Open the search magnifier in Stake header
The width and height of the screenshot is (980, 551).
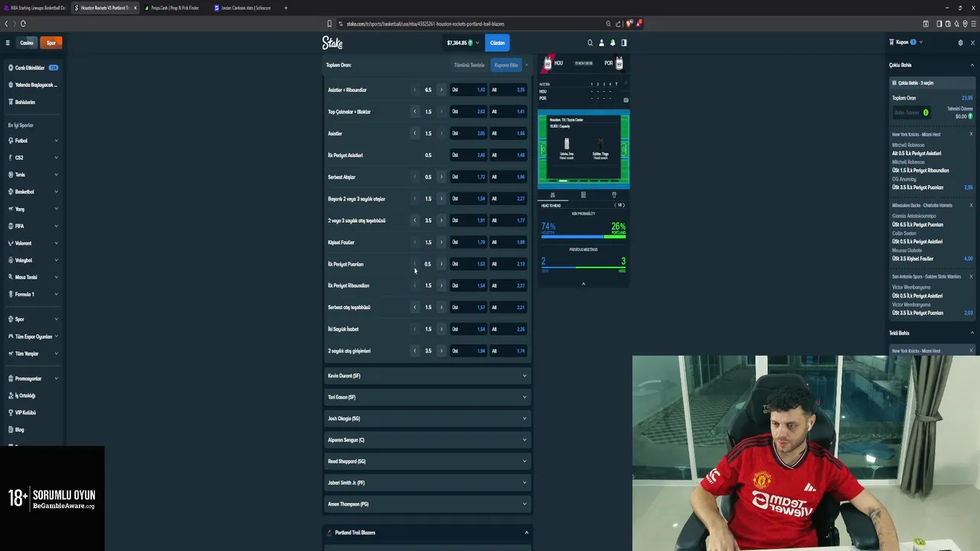click(x=590, y=43)
